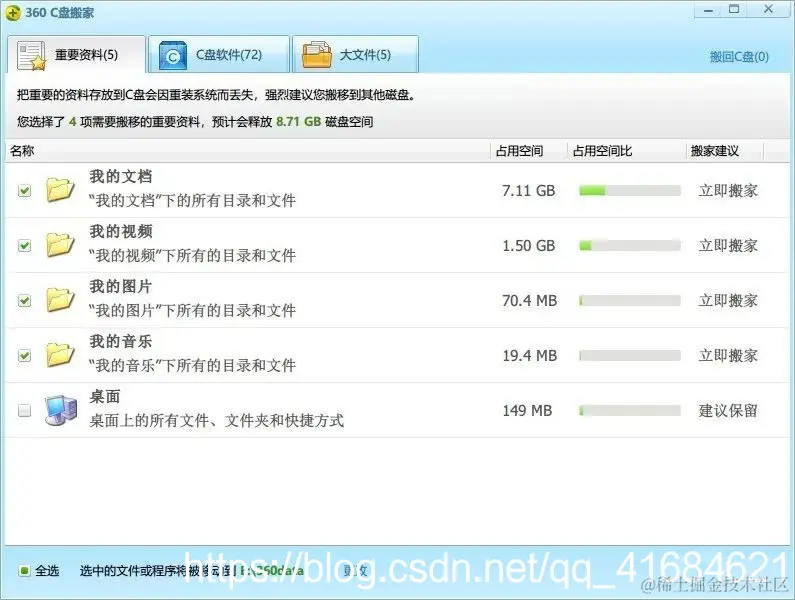This screenshot has height=600, width=795.
Task: Click the 我的图片 folder icon
Action: click(60, 299)
